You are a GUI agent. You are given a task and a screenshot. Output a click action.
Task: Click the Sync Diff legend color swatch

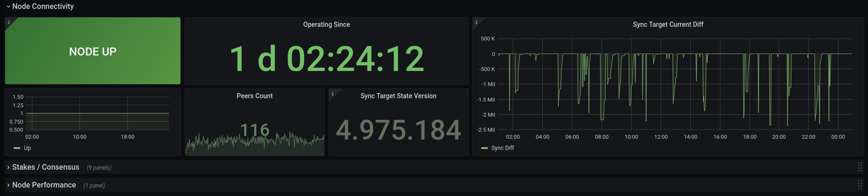click(485, 148)
